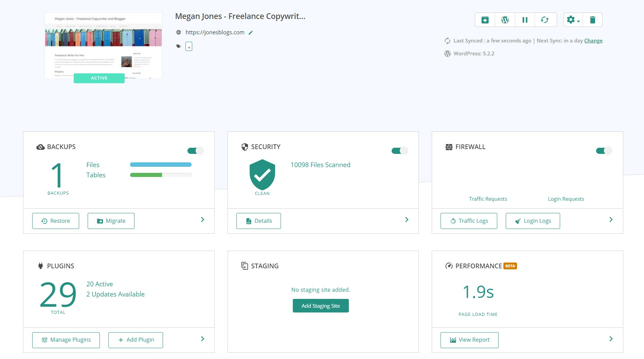Add a tag using the plus icon

pos(189,46)
